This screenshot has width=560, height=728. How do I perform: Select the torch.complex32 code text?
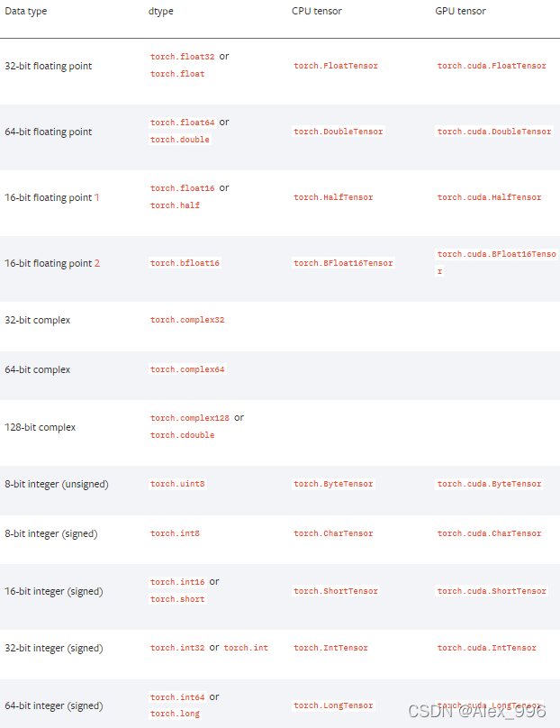pyautogui.click(x=187, y=321)
